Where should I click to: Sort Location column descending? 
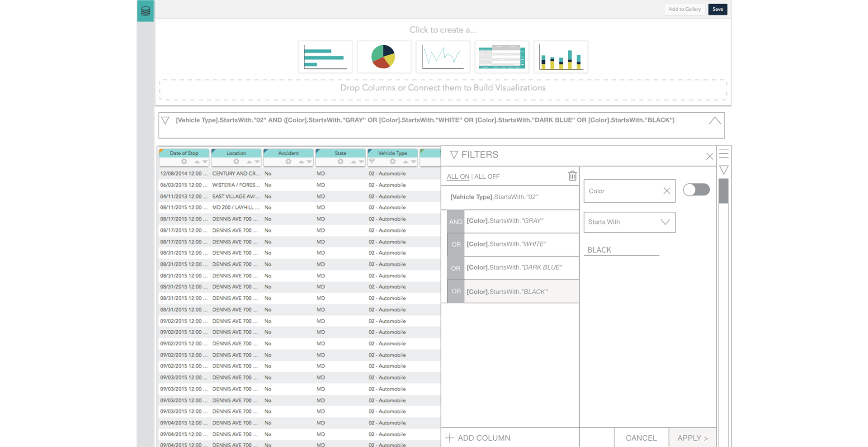point(257,162)
